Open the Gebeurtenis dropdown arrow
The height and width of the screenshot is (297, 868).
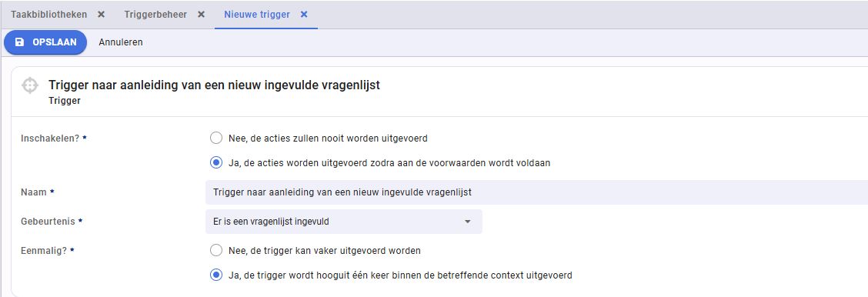point(467,222)
